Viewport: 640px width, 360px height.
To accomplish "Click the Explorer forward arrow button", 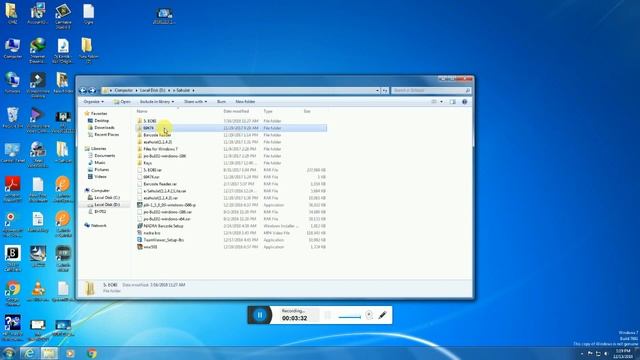I will pos(92,90).
